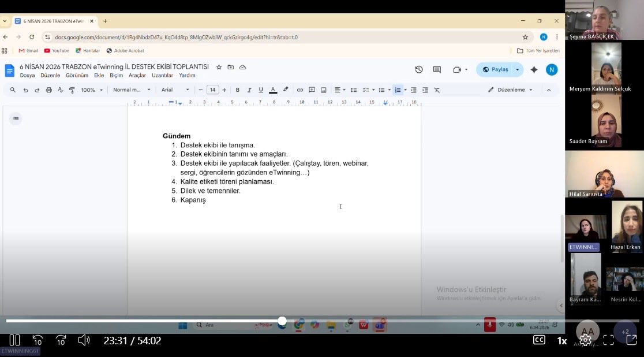Click the YouTube bookmark
The image size is (644, 357).
tap(57, 51)
